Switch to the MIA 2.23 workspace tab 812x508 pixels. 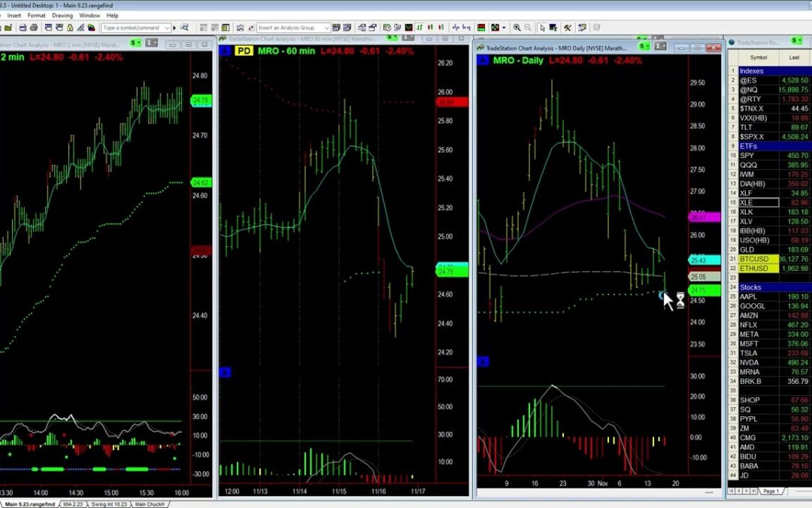tap(72, 503)
